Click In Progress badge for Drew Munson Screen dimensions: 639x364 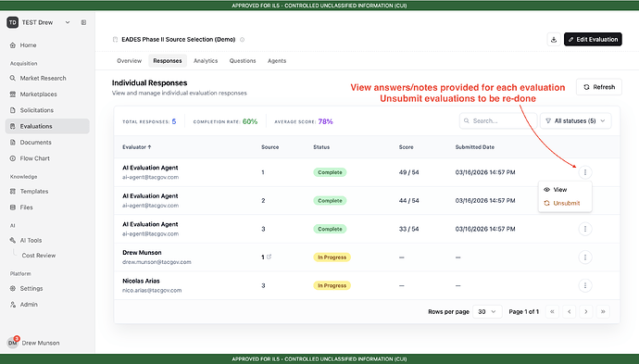point(332,257)
